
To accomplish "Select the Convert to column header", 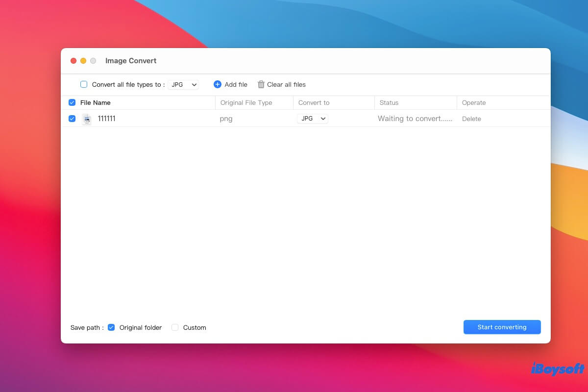I will [x=314, y=103].
